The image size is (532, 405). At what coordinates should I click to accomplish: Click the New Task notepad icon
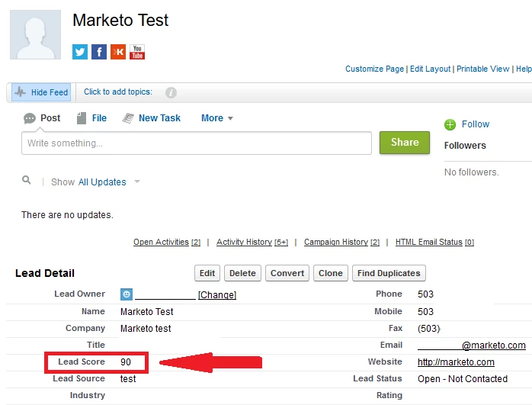[128, 118]
